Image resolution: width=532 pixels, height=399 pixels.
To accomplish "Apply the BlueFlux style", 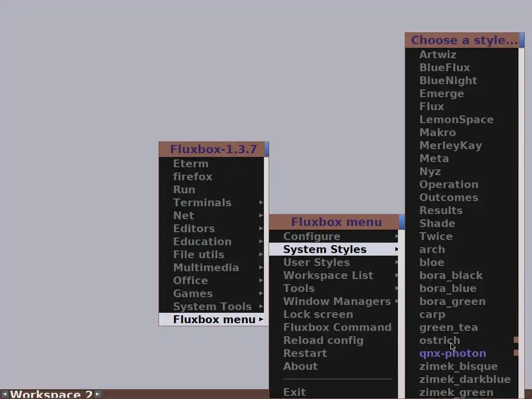I will click(x=462, y=68).
